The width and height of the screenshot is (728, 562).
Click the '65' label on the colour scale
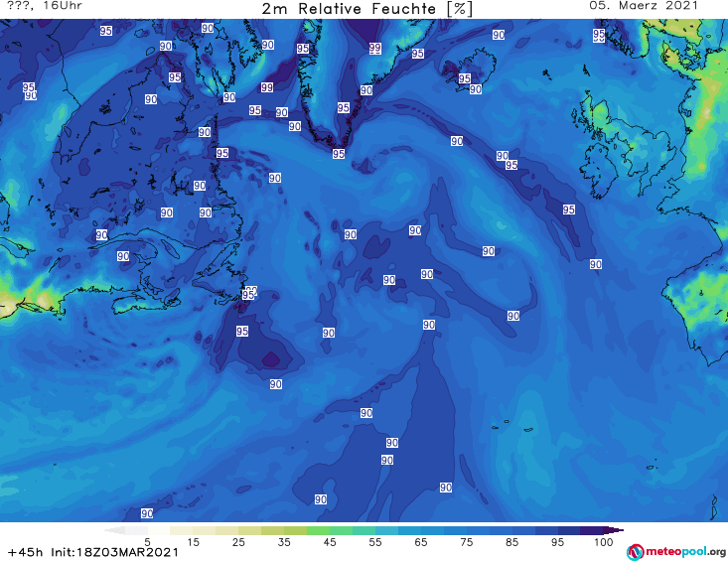421,542
